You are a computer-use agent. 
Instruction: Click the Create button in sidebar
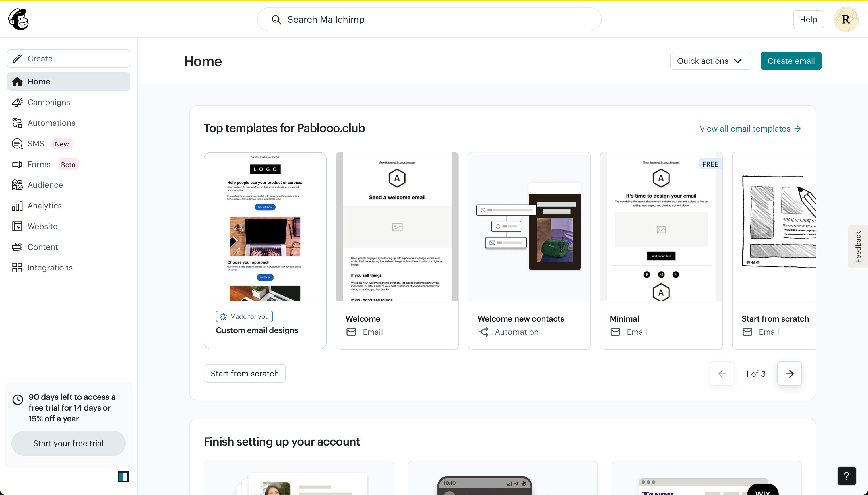point(68,59)
